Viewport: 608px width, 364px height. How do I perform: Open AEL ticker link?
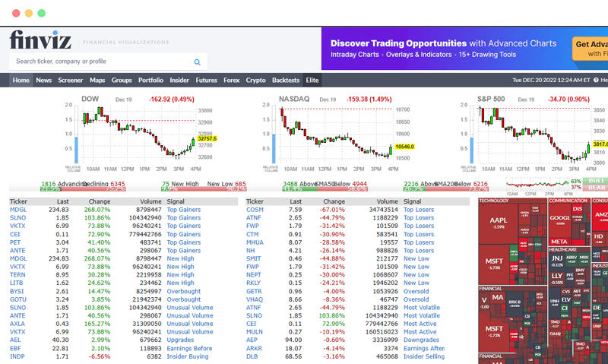15,340
